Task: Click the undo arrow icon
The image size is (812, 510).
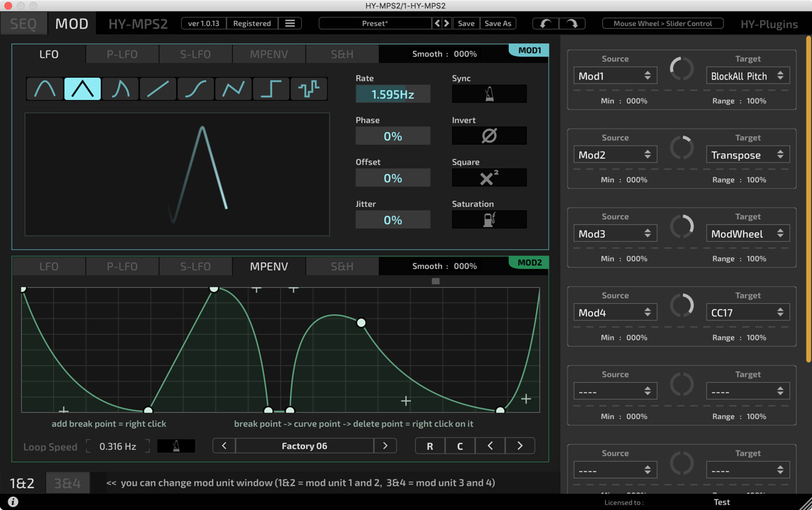Action: (x=545, y=23)
